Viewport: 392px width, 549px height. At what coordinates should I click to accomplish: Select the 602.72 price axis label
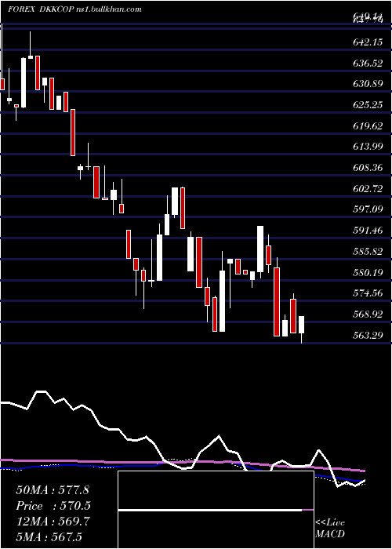[x=368, y=189]
